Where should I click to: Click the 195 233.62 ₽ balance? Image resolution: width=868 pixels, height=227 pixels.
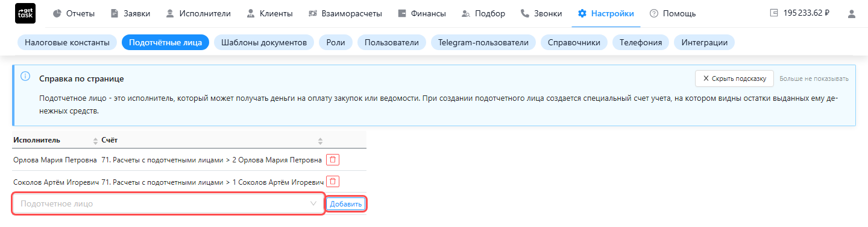[807, 13]
